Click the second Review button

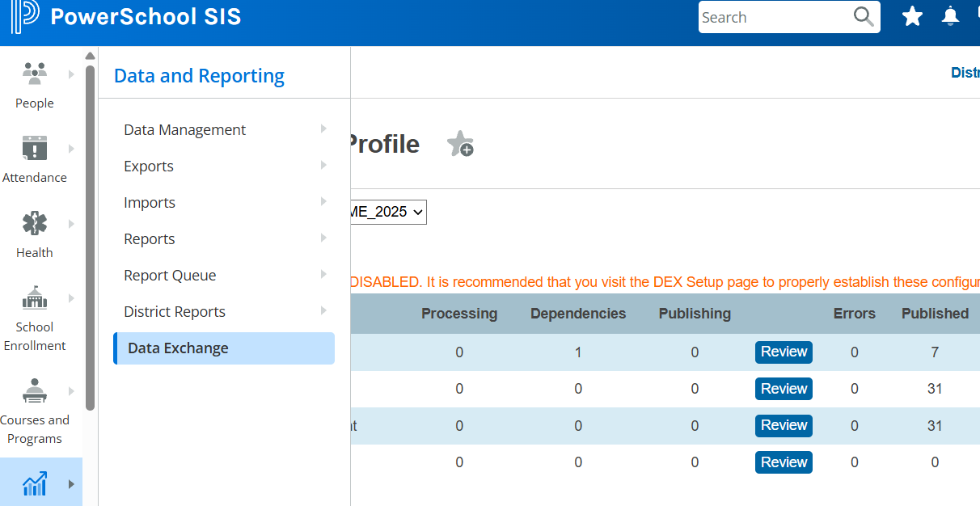click(x=784, y=389)
